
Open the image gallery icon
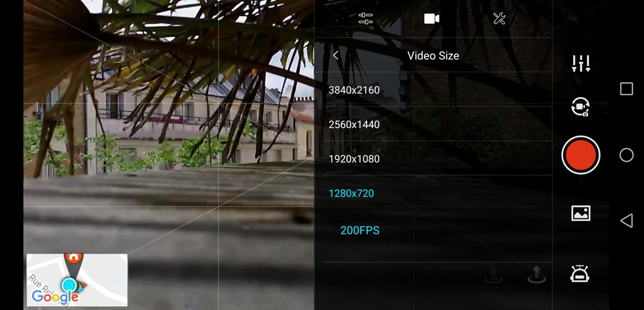tap(581, 213)
